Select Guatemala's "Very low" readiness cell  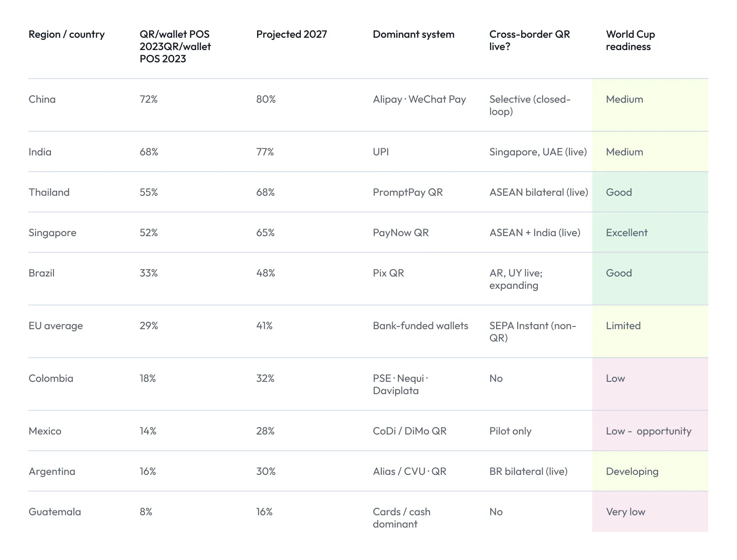pos(626,512)
